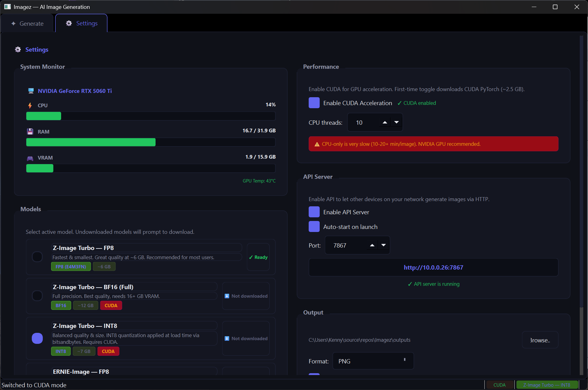Toggle Enable API Server checkbox
The height and width of the screenshot is (390, 588).
pyautogui.click(x=314, y=212)
